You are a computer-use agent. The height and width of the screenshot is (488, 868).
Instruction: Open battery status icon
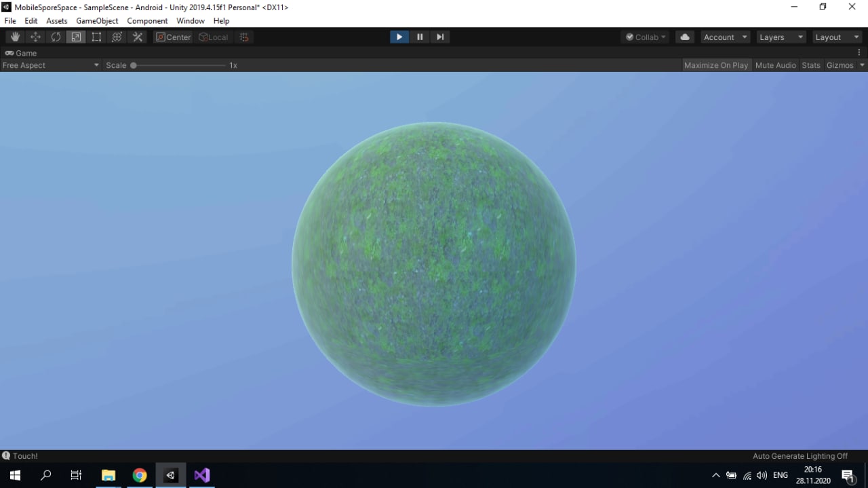731,475
